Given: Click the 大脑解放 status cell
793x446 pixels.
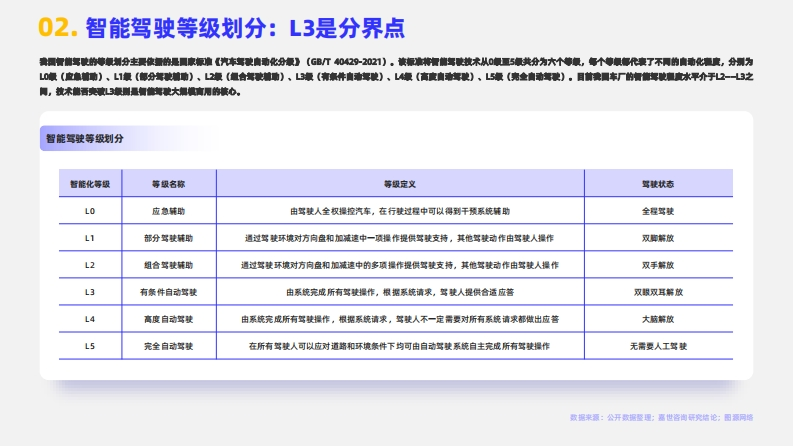Looking at the screenshot, I should click(x=658, y=319).
